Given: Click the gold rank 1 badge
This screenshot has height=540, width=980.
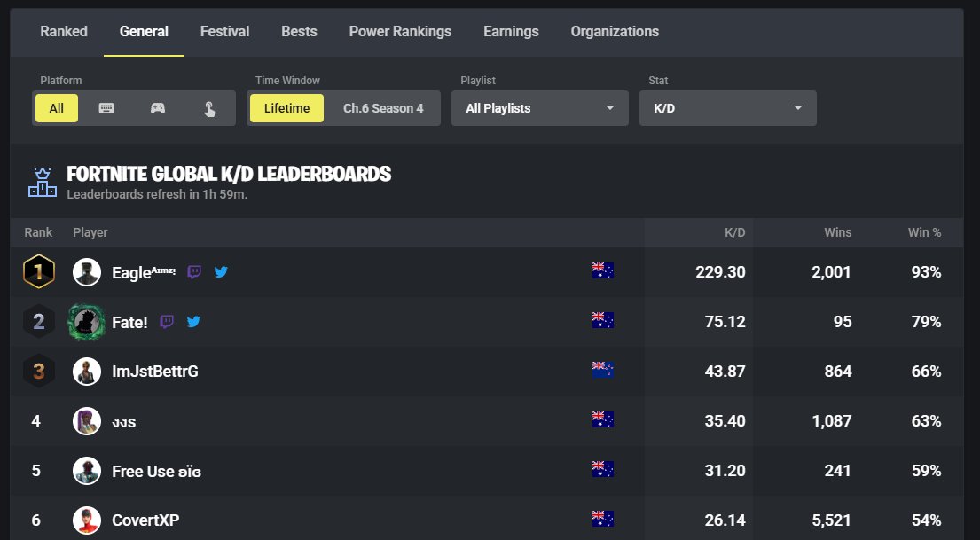Looking at the screenshot, I should [39, 271].
